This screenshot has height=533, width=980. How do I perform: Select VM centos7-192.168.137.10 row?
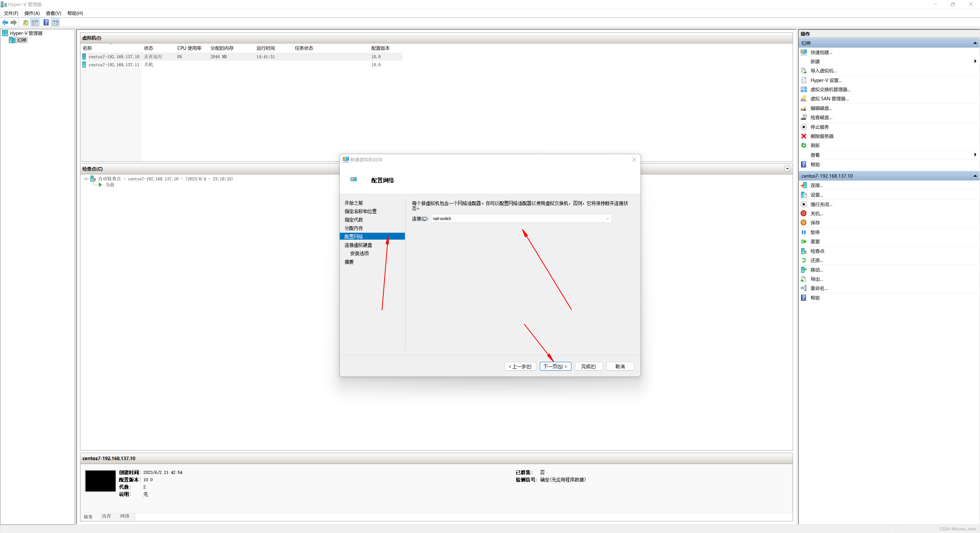click(x=241, y=57)
